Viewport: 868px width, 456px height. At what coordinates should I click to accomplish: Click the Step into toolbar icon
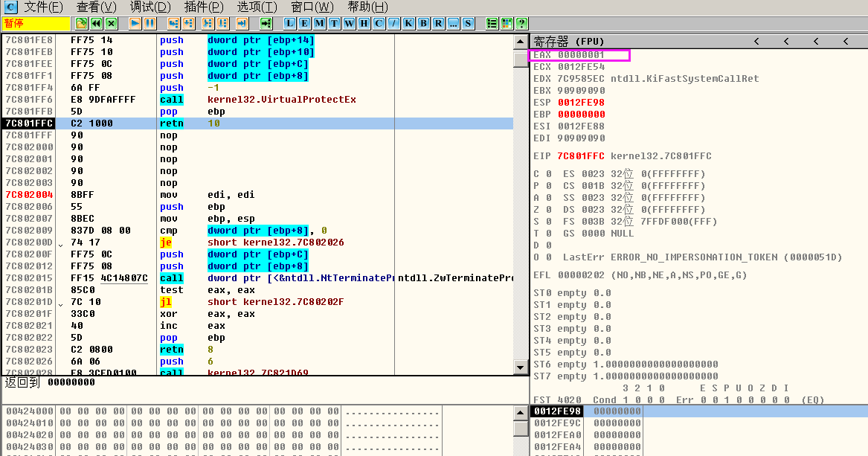[x=173, y=23]
